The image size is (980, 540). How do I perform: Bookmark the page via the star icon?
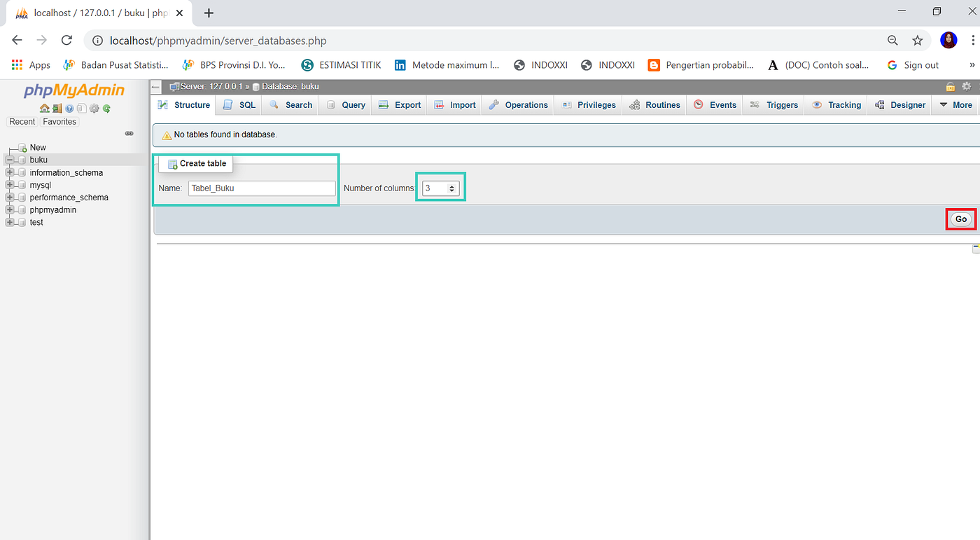pos(918,40)
